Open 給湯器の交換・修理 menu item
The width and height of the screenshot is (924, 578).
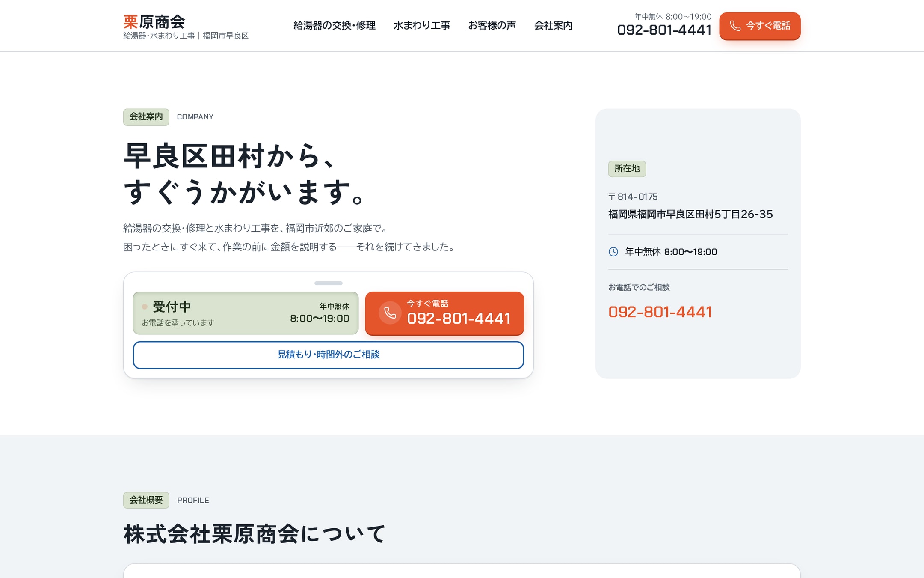click(335, 26)
